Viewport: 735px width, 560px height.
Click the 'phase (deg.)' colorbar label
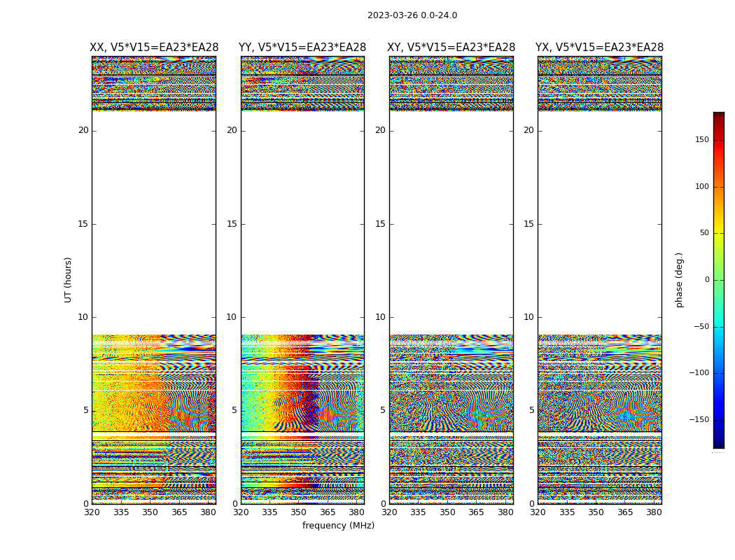point(679,280)
